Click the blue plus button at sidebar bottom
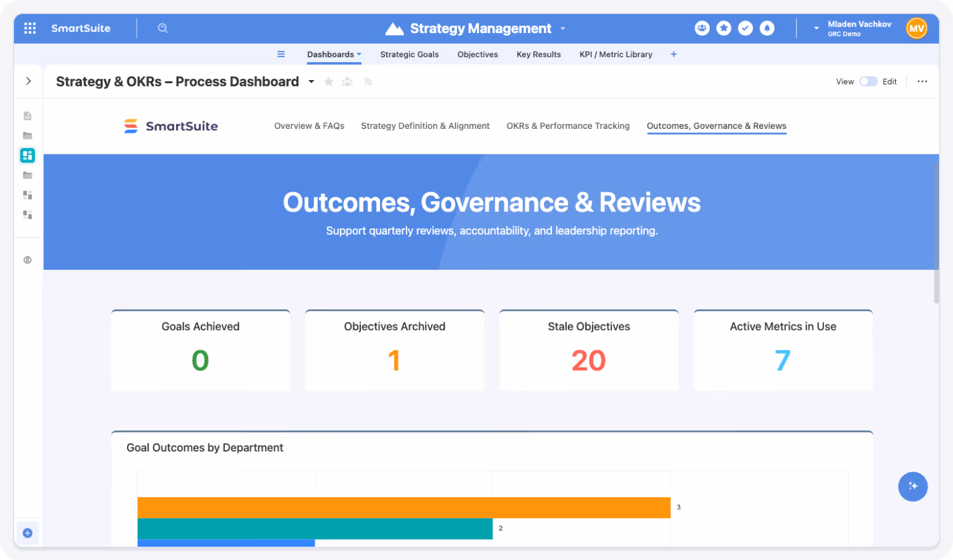 (x=27, y=533)
